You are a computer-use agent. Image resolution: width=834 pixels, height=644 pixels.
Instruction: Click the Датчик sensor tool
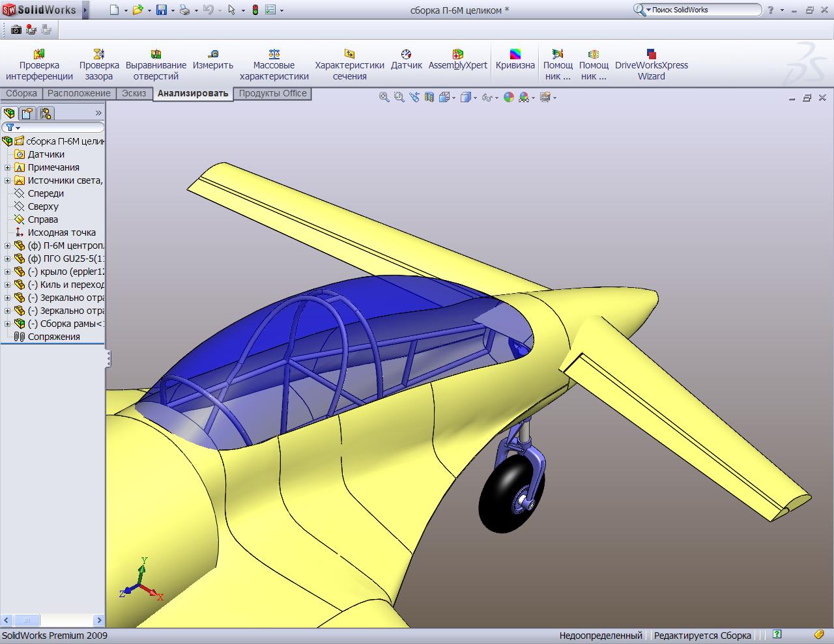(x=407, y=64)
